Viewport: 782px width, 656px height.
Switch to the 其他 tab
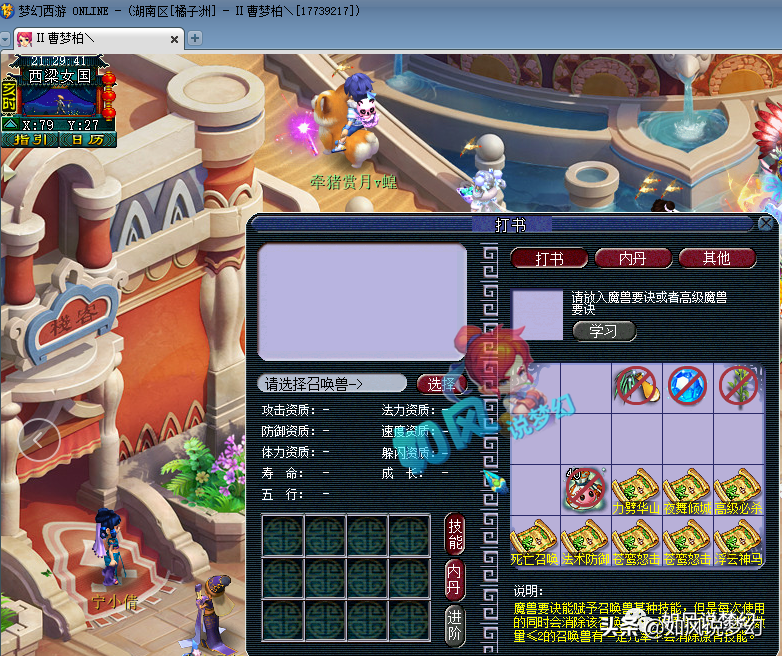tap(717, 258)
